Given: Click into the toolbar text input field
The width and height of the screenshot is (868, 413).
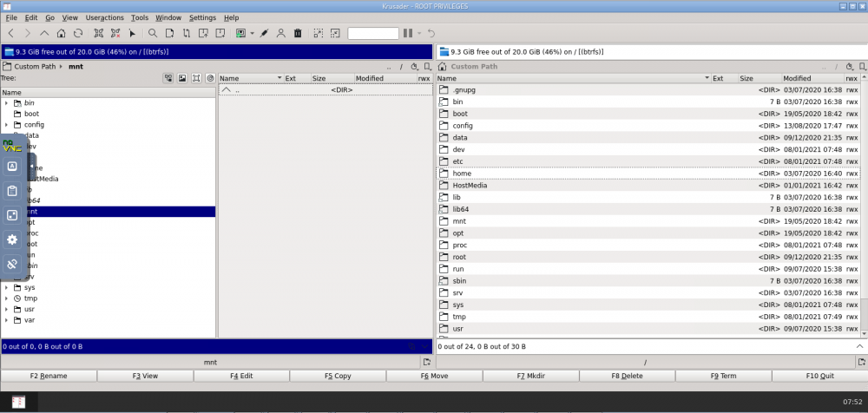Looking at the screenshot, I should [373, 33].
